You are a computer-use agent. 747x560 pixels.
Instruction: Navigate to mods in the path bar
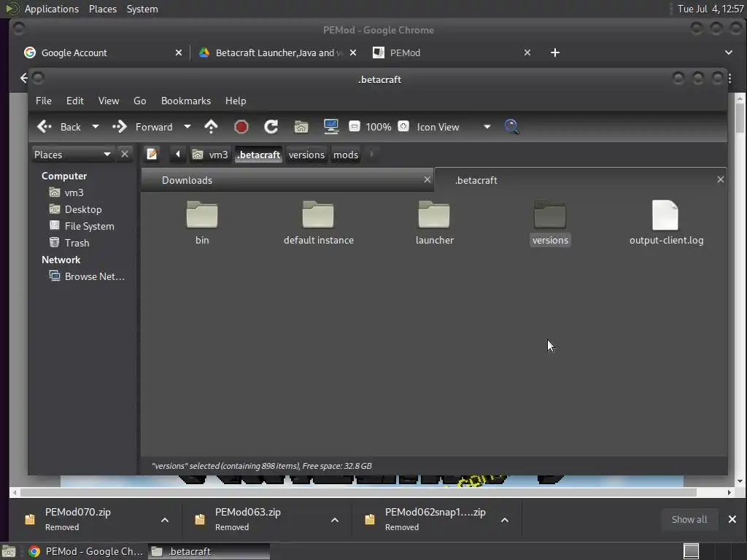point(346,155)
